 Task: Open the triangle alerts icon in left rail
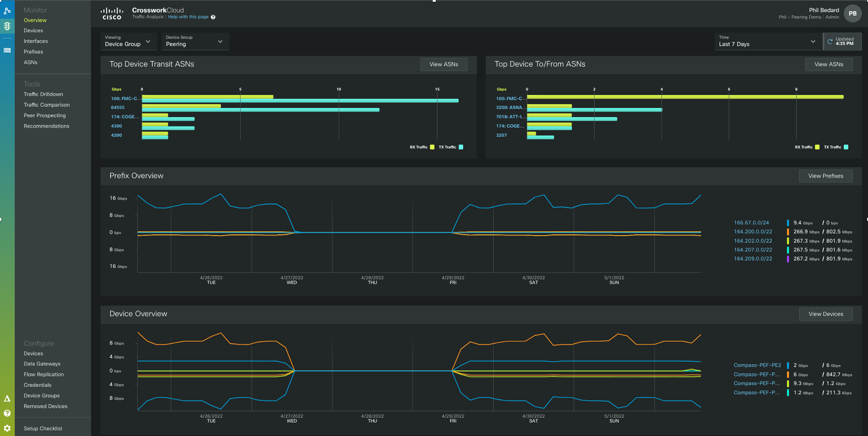click(7, 399)
